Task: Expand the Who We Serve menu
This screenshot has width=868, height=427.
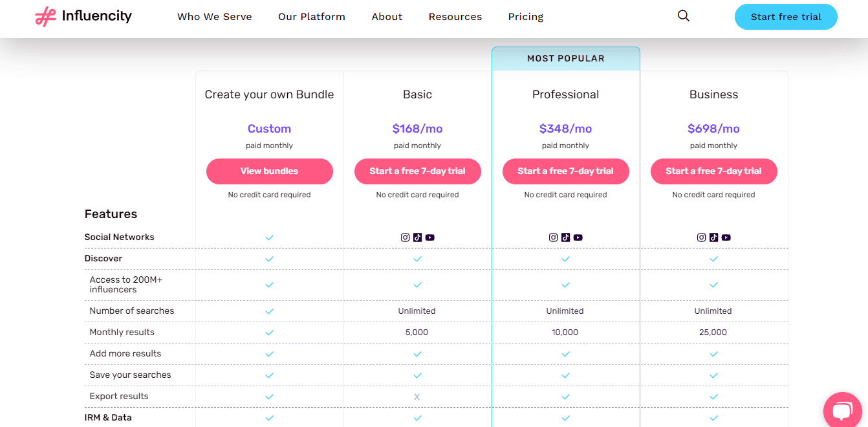Action: point(215,16)
